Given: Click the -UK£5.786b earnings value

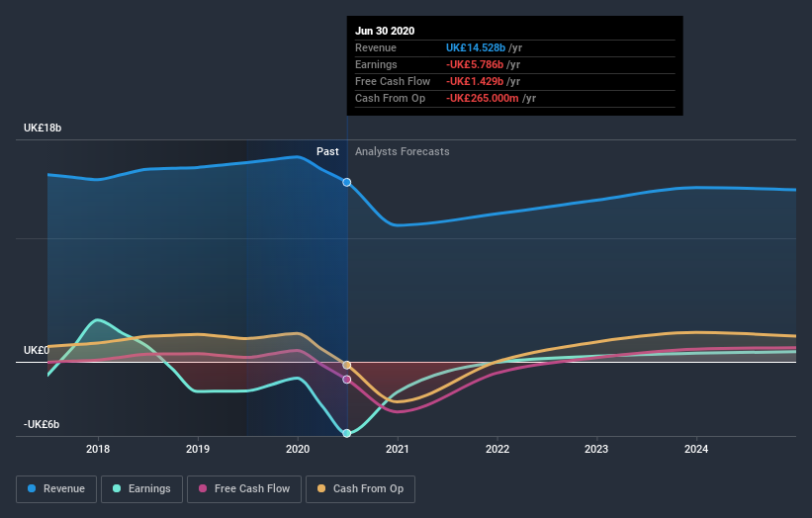Looking at the screenshot, I should coord(475,64).
